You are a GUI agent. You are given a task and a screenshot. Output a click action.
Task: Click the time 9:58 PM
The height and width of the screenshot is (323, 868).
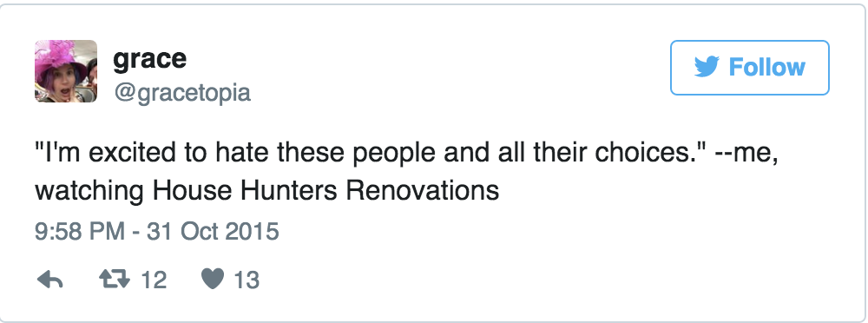pyautogui.click(x=80, y=231)
